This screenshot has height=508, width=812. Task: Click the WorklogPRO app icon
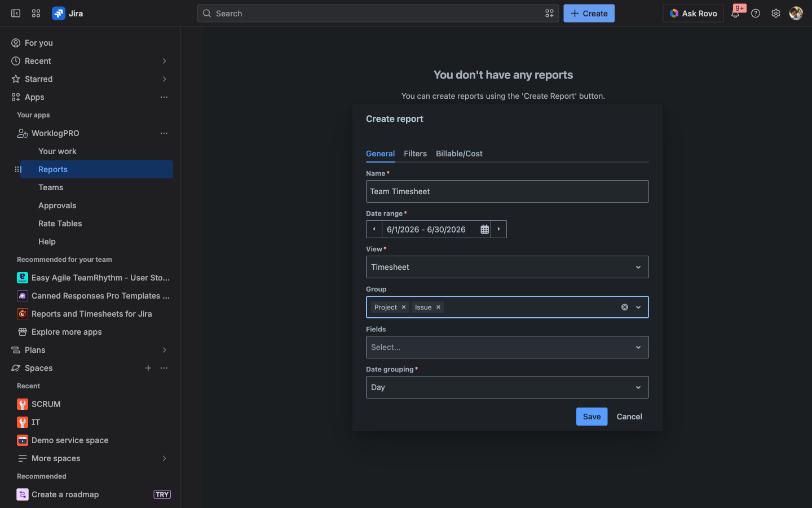coord(23,133)
